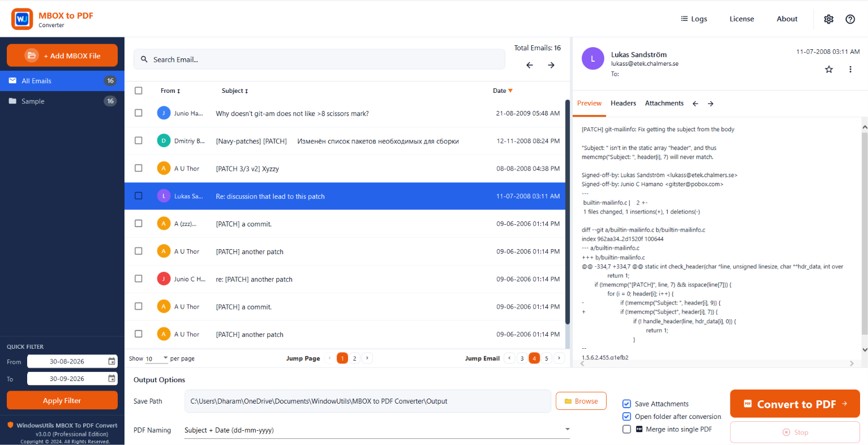The height and width of the screenshot is (445, 868).
Task: Switch to the Headers tab
Action: tap(623, 104)
